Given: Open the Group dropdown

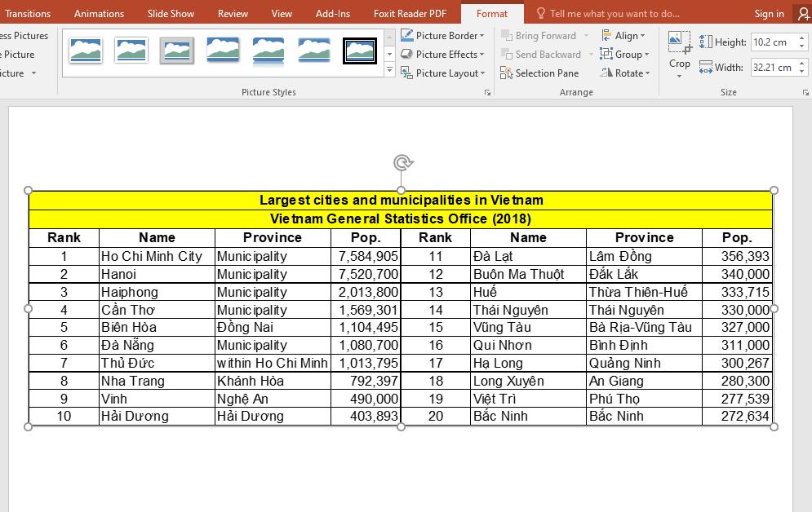Looking at the screenshot, I should 624,55.
